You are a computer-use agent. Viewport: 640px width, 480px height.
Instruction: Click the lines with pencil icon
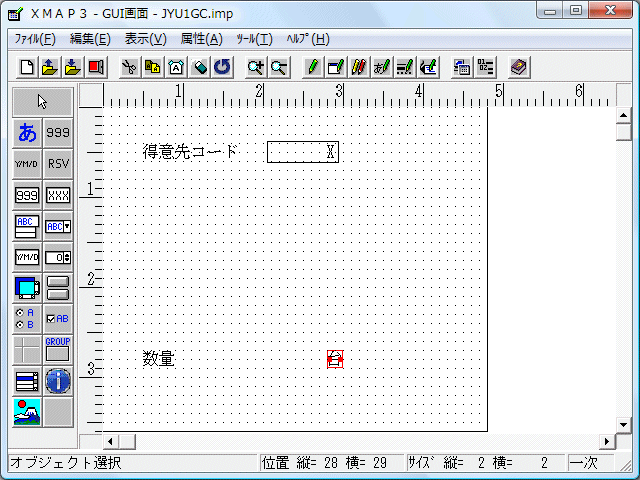point(404,67)
